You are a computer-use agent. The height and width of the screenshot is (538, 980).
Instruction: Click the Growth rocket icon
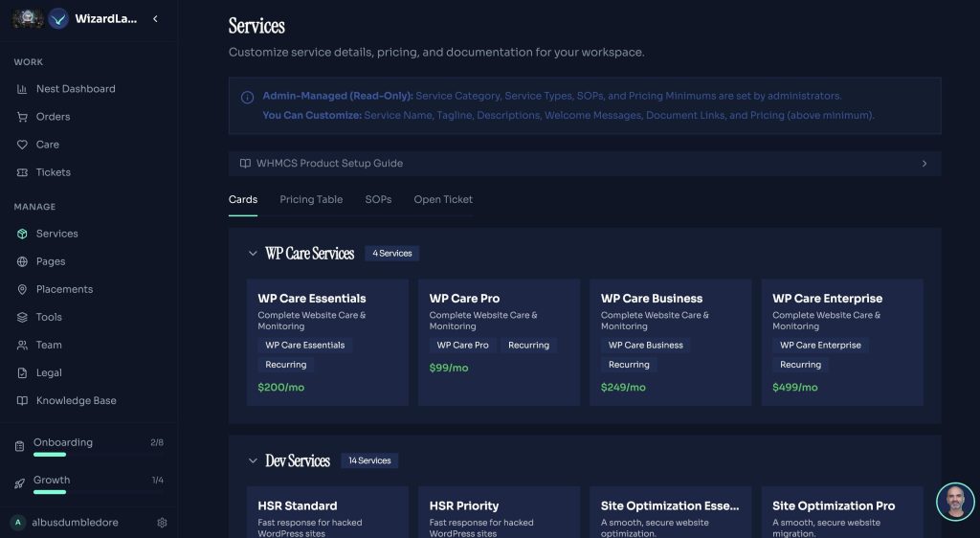pos(20,483)
